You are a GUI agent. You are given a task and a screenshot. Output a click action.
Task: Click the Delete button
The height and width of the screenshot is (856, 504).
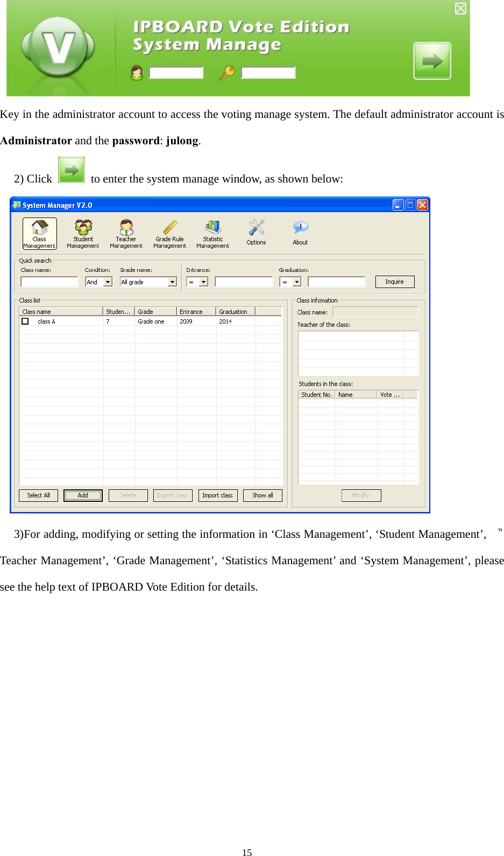128,495
